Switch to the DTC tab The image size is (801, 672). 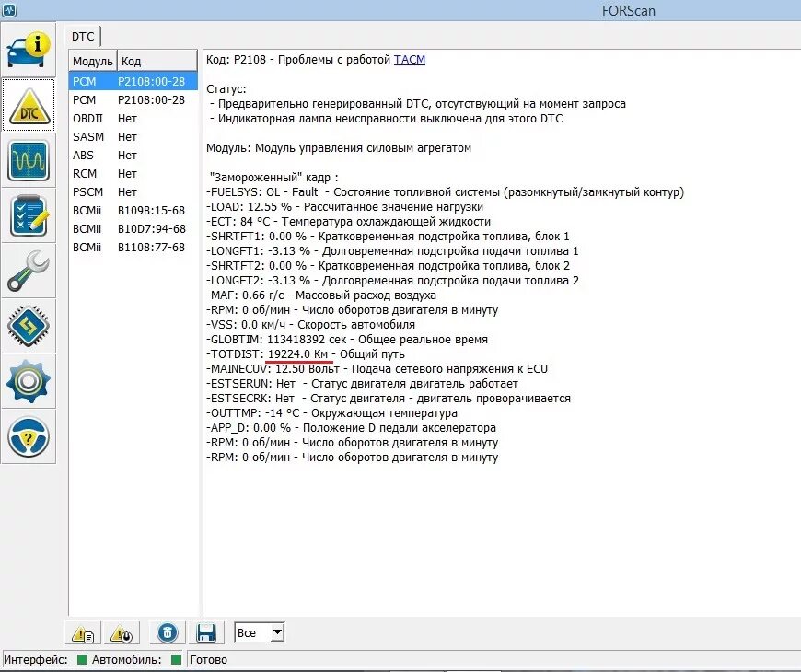83,36
